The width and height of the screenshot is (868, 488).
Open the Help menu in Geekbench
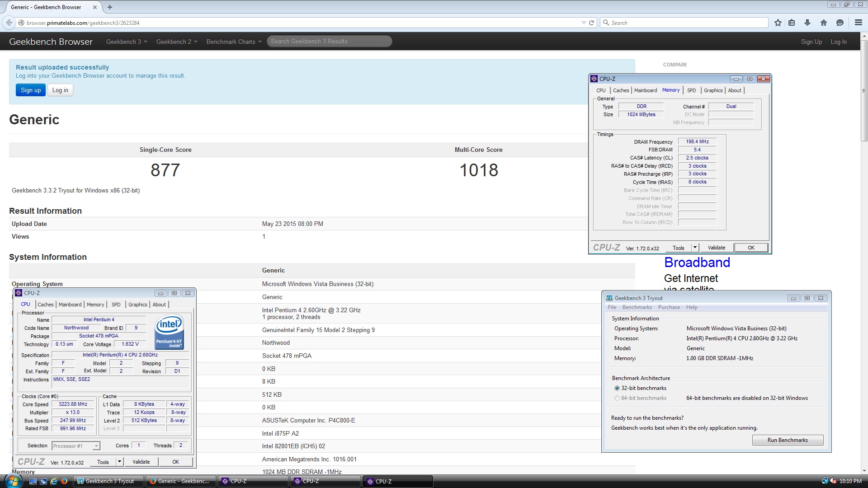692,307
